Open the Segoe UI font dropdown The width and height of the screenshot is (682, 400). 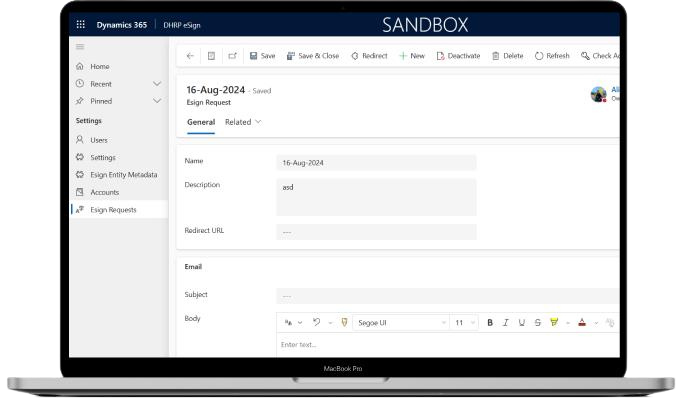pos(400,323)
